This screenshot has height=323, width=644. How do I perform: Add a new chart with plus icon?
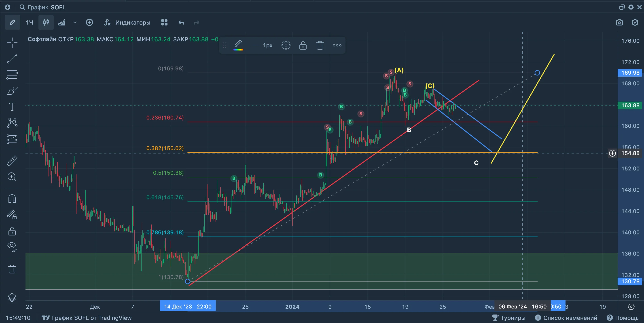click(8, 7)
